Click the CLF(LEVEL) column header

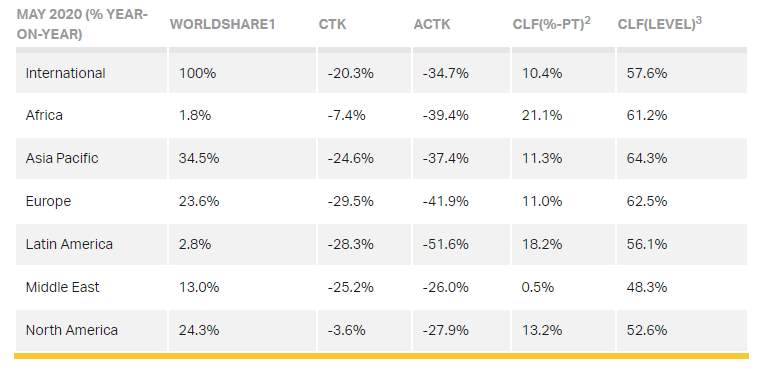click(x=660, y=24)
